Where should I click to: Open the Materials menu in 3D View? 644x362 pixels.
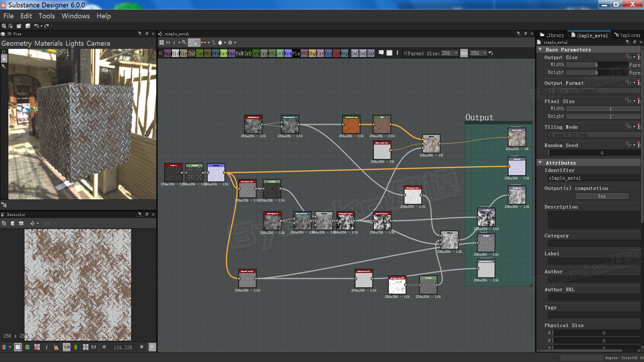(48, 44)
